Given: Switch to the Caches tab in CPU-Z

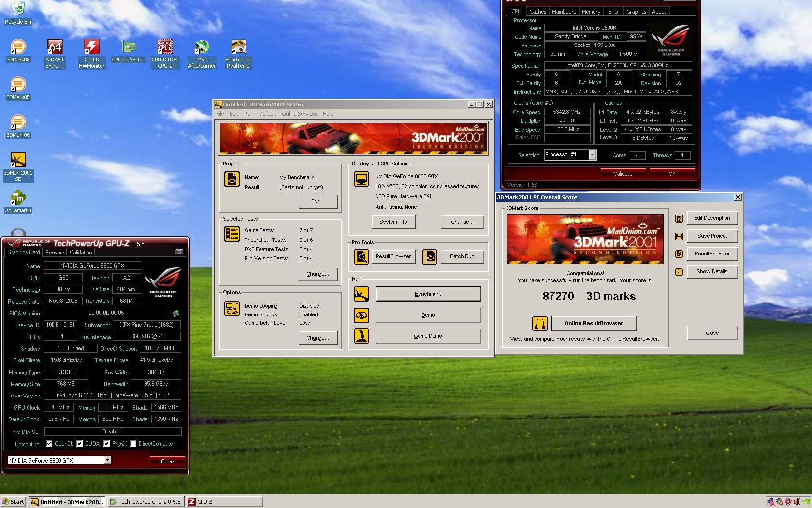Looking at the screenshot, I should 537,12.
